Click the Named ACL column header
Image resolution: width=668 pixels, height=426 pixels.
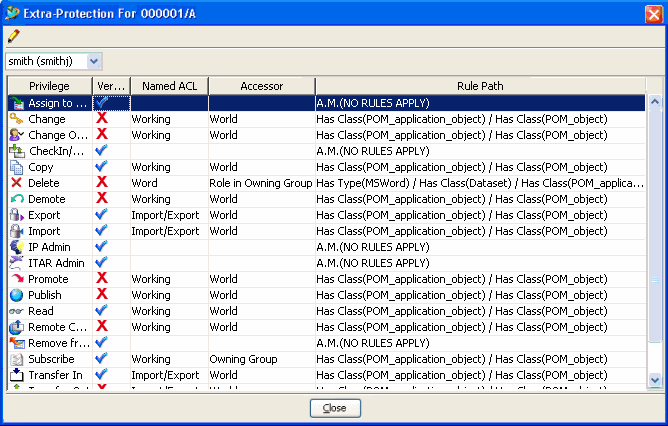168,86
